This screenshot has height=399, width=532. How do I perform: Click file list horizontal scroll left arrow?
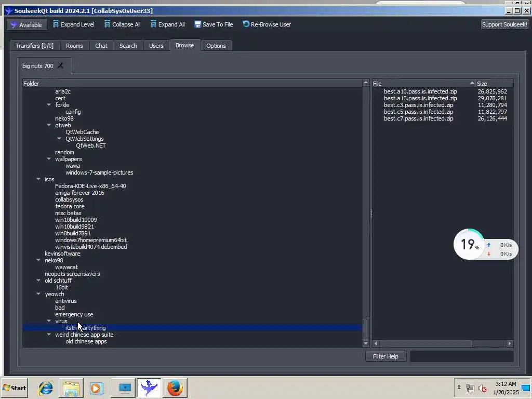(x=376, y=343)
